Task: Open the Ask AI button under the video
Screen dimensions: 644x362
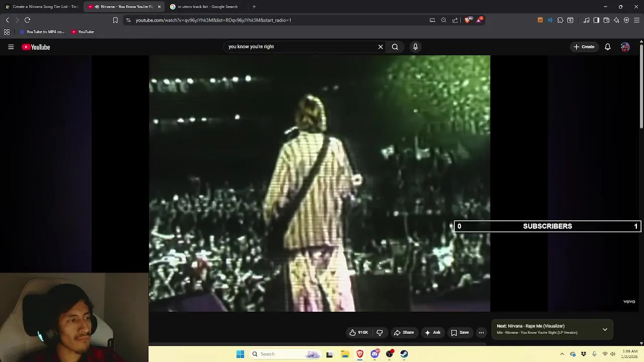Action: (432, 332)
